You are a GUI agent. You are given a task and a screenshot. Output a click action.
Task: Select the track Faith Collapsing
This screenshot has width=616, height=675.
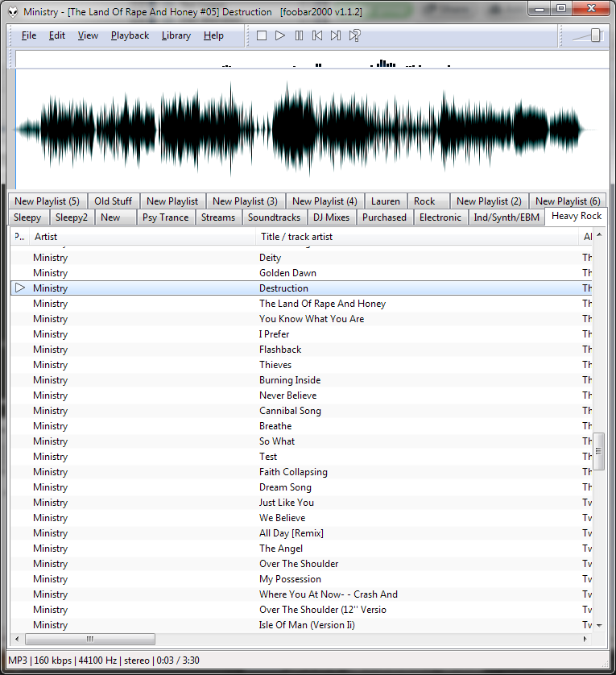301,472
